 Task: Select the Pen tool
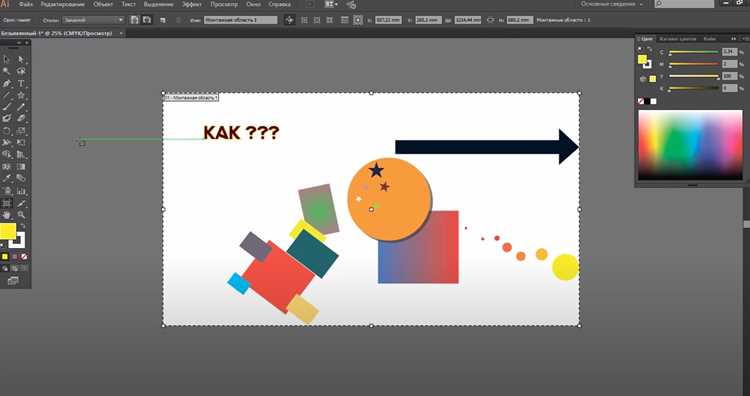pyautogui.click(x=7, y=83)
